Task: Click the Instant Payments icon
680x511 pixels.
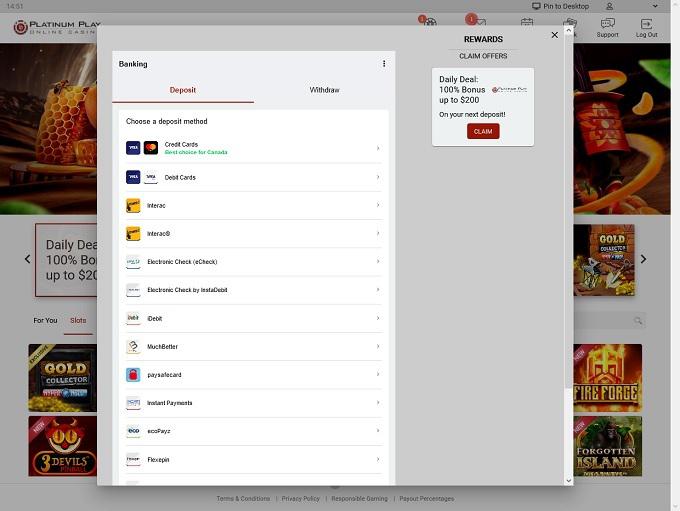Action: tap(133, 403)
